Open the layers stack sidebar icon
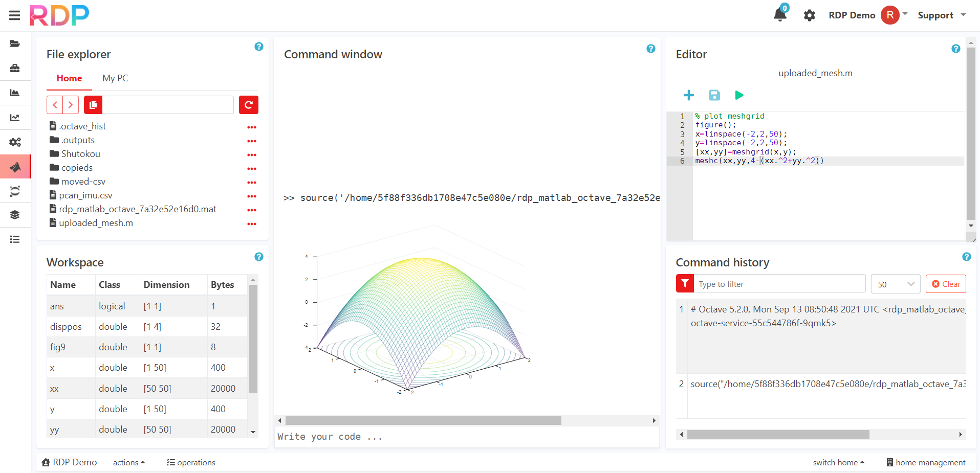Screen dimensions: 980x473 click(15, 215)
